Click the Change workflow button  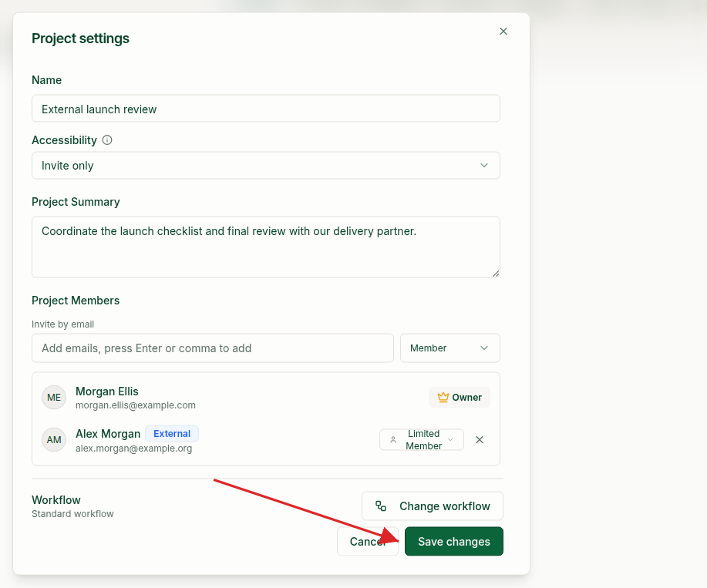[433, 506]
